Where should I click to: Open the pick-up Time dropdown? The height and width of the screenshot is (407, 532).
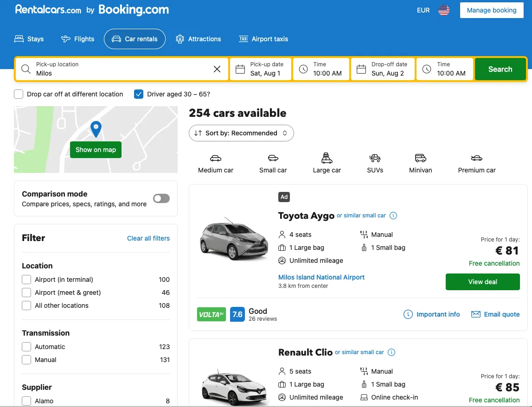click(321, 69)
